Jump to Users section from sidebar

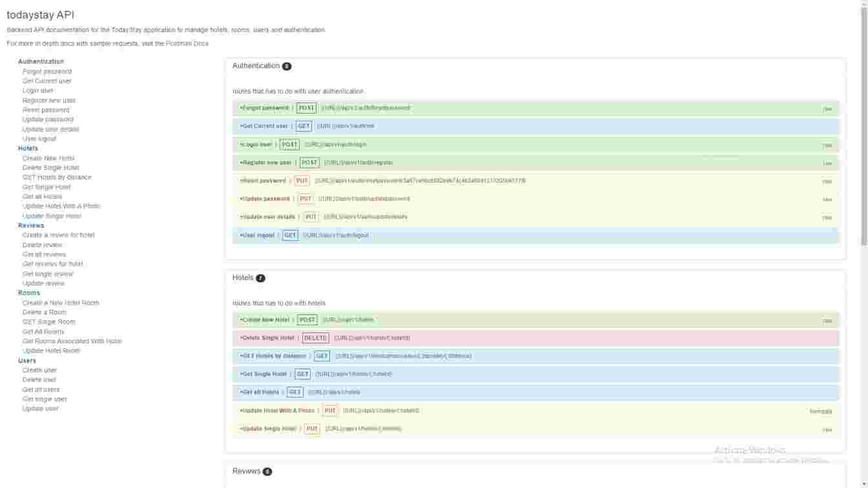click(27, 360)
